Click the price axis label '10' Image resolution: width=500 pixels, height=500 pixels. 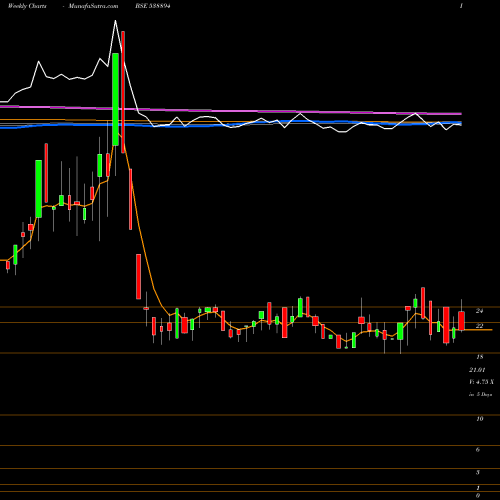pyautogui.click(x=480, y=419)
